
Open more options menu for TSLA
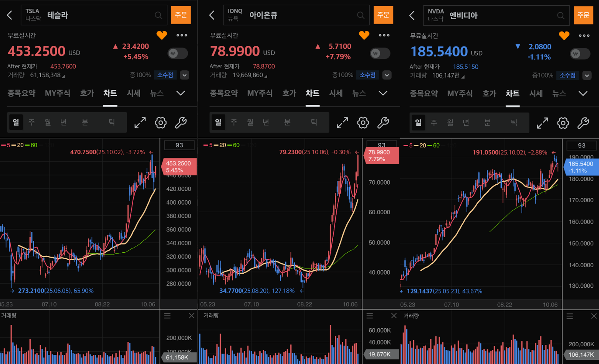pos(182,35)
